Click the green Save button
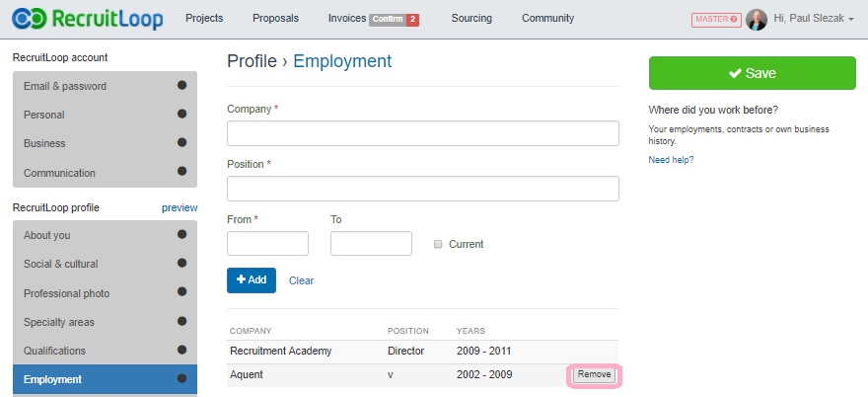Viewport: 868px width, 397px height. 753,73
